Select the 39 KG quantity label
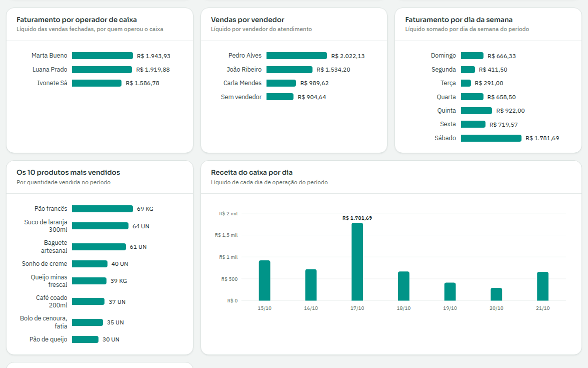This screenshot has width=588, height=368. 118,281
